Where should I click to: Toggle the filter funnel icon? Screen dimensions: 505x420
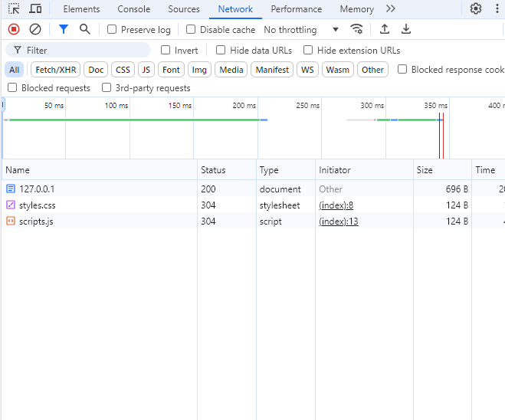[64, 29]
